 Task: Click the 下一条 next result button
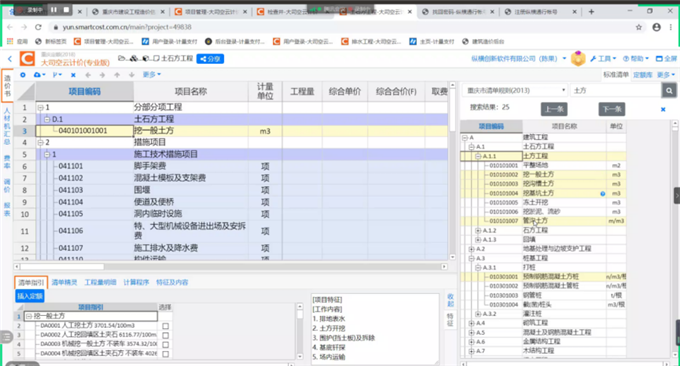pyautogui.click(x=612, y=109)
